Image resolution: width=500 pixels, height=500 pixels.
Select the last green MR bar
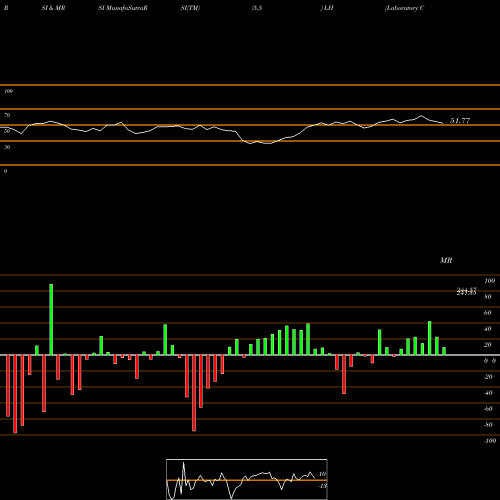pyautogui.click(x=444, y=351)
